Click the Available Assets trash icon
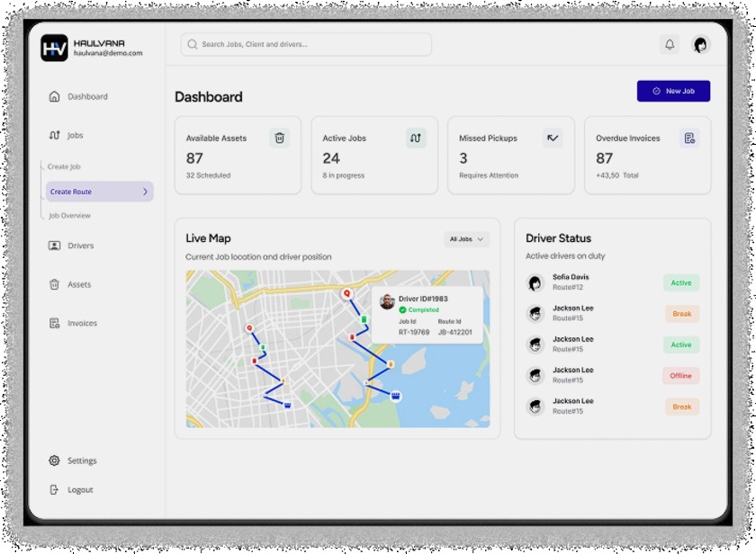 click(280, 138)
